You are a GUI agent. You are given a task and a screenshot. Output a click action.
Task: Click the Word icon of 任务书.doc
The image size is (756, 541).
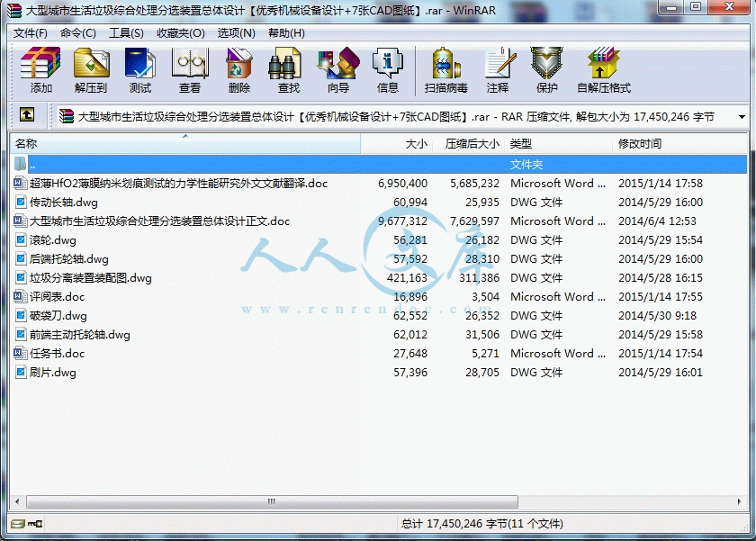[20, 354]
